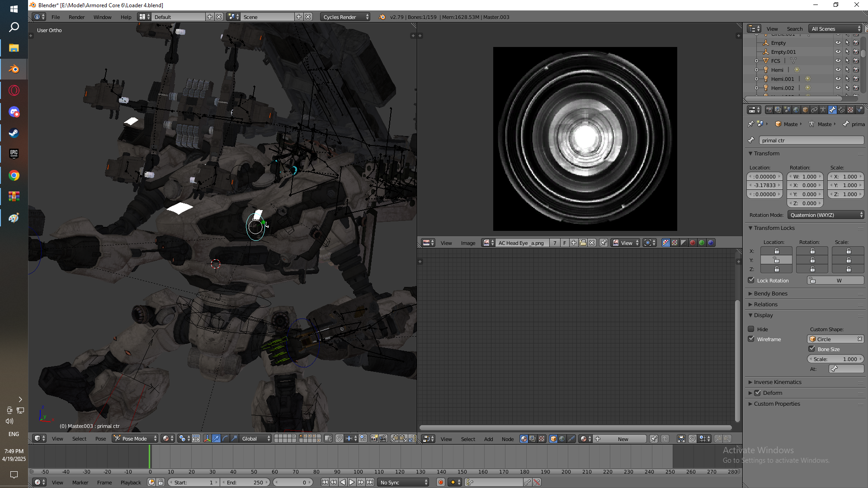
Task: Open the File menu
Action: [x=56, y=17]
